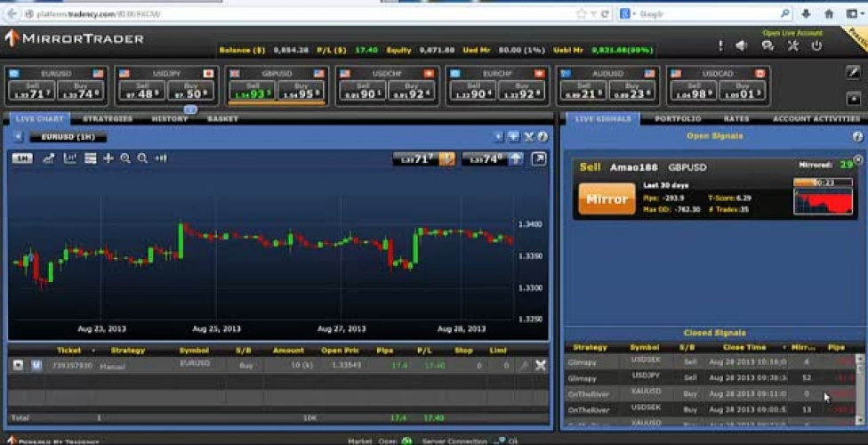
Task: Close the chart panel with X icon
Action: (528, 137)
